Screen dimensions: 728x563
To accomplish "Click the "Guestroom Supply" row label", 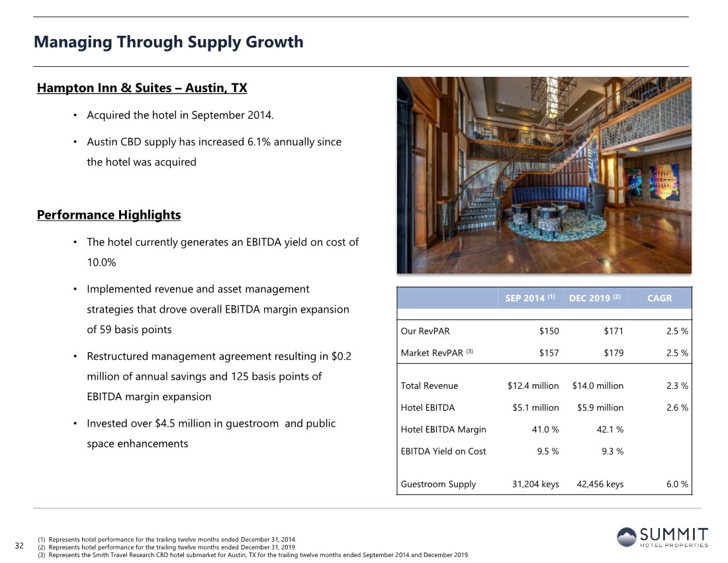I will tap(438, 484).
